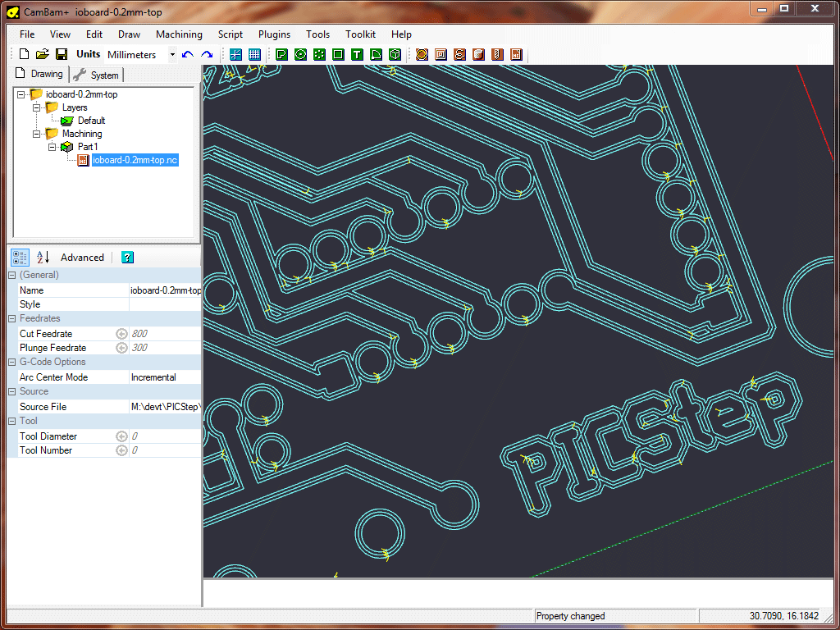Viewport: 840px width, 630px height.
Task: Select the Polyline draw tool
Action: [x=281, y=54]
